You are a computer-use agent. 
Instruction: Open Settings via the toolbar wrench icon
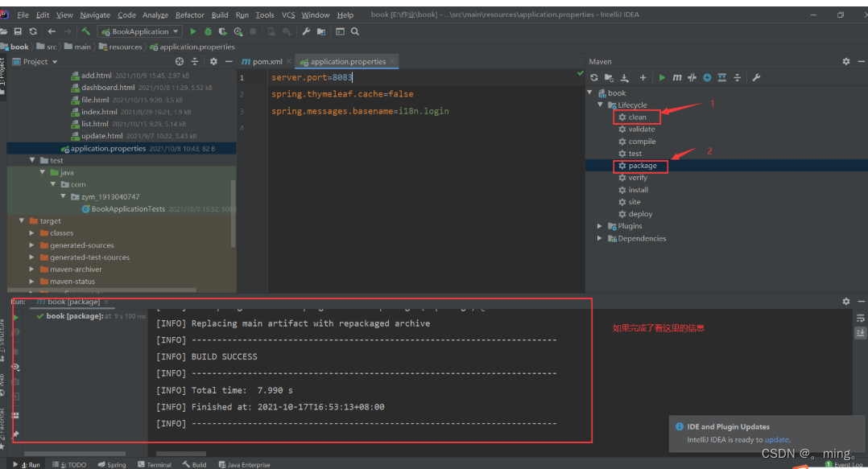coord(306,31)
